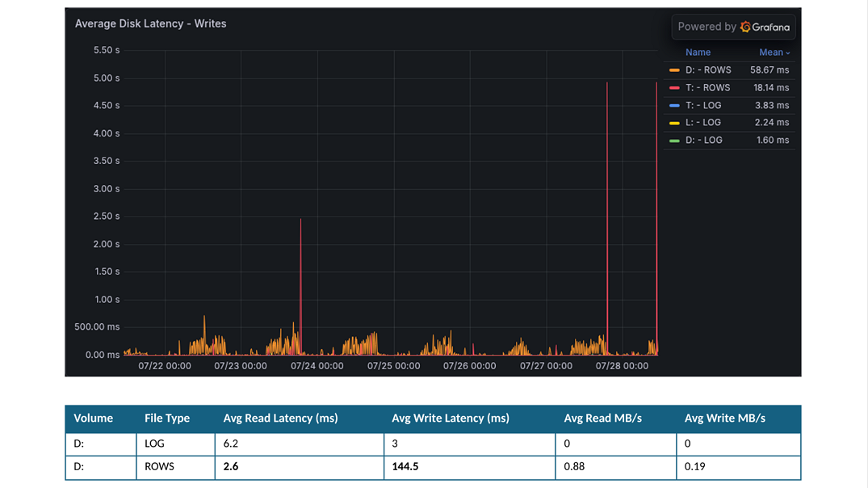Select the 1.60 ms mean value
Image resolution: width=868 pixels, height=488 pixels.
click(x=773, y=140)
